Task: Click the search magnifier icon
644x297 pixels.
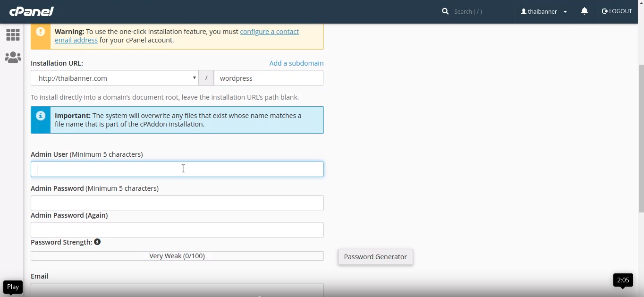Action: [x=445, y=11]
